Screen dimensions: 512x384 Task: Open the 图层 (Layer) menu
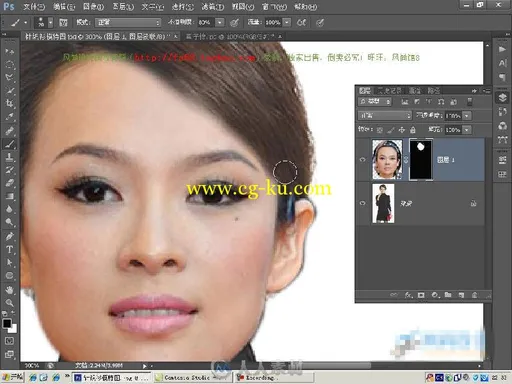123,6
